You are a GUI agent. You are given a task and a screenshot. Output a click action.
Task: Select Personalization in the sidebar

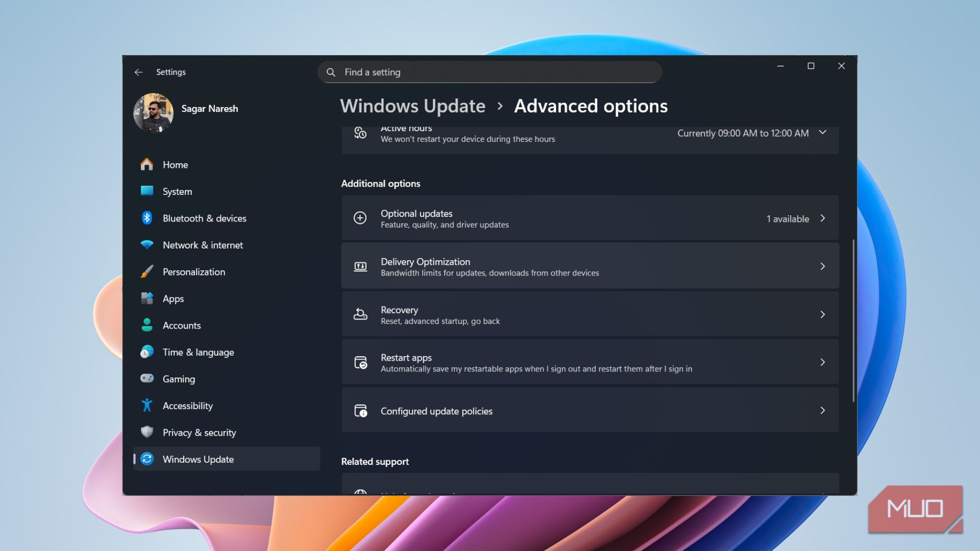[227, 272]
